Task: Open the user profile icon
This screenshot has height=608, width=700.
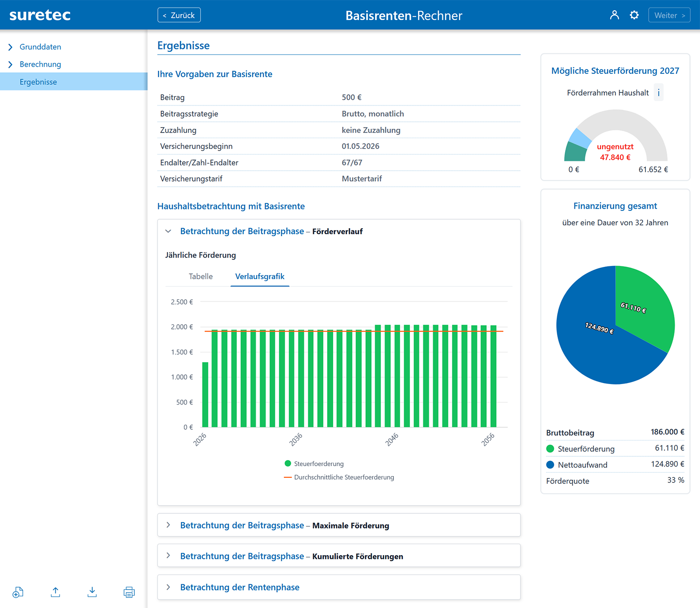Action: tap(614, 15)
